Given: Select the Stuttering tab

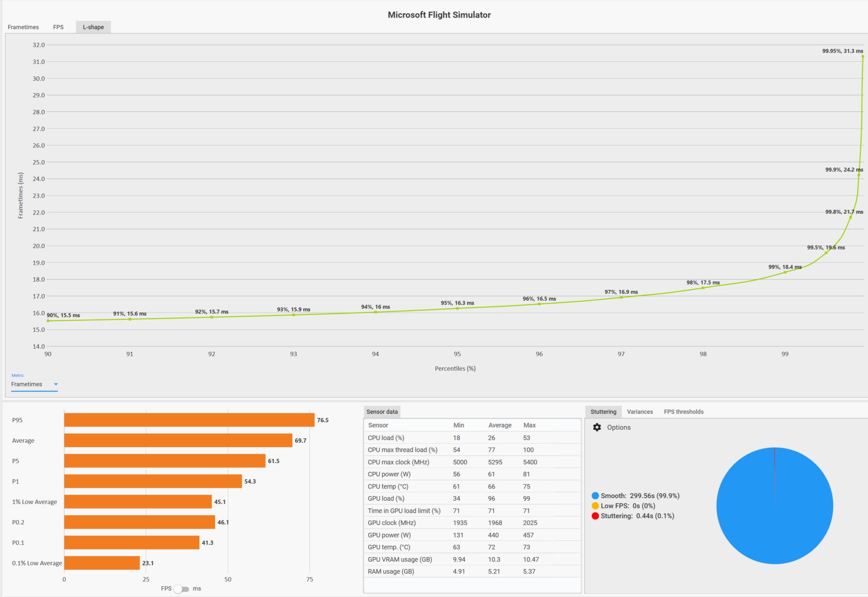Looking at the screenshot, I should [603, 412].
